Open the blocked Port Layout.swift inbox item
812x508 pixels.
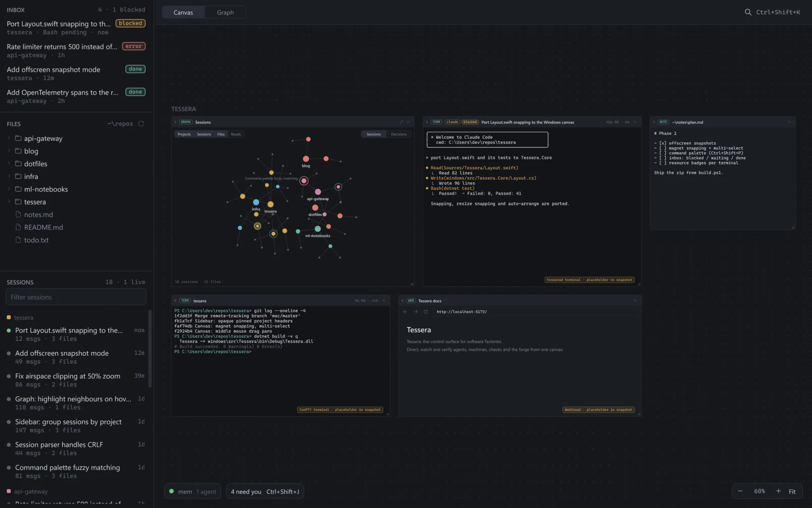point(76,27)
